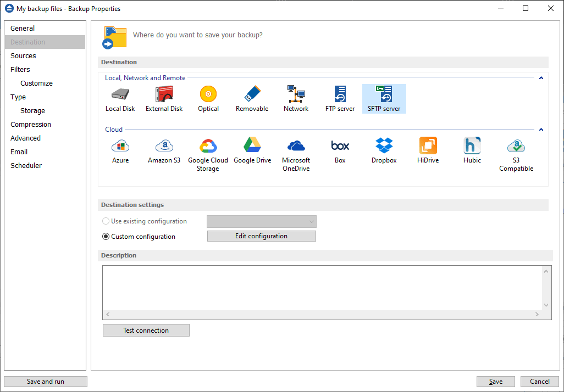Click inside the Description text box
564x392 pixels.
point(322,288)
